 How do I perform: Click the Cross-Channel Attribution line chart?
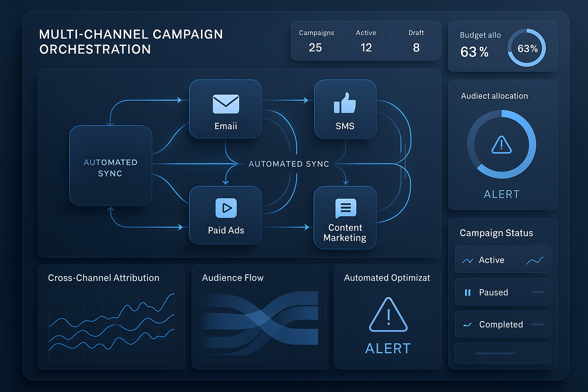pyautogui.click(x=111, y=325)
